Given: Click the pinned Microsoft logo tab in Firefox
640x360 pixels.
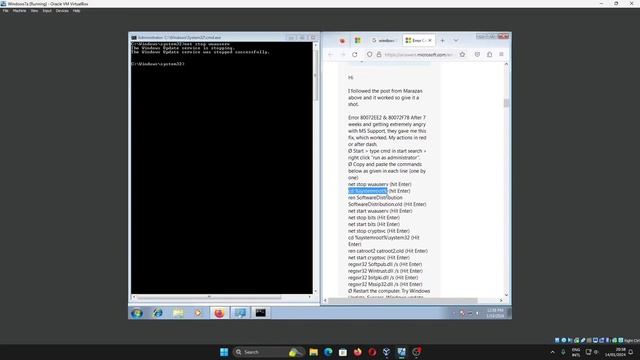Looking at the screenshot, I should pos(358,40).
